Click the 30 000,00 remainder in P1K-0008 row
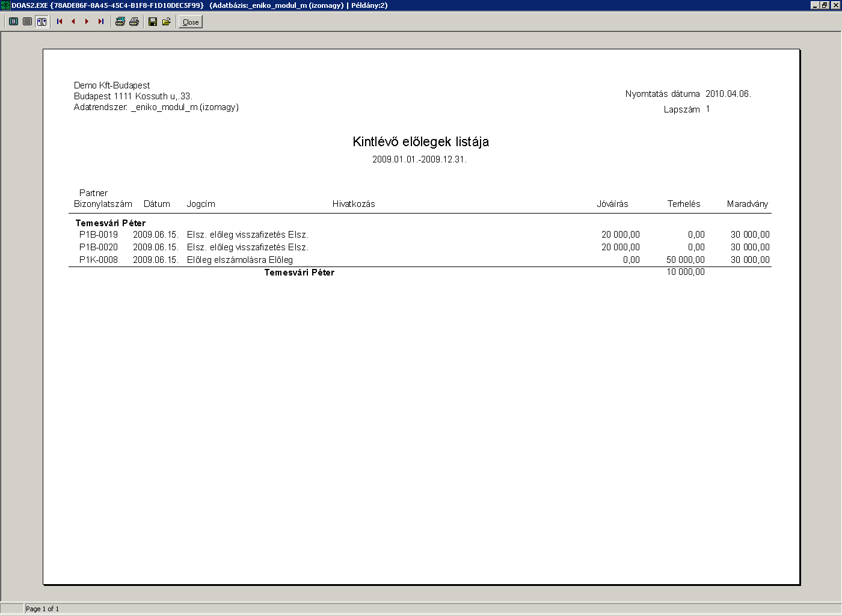Screen dimensions: 842x616 pos(750,260)
